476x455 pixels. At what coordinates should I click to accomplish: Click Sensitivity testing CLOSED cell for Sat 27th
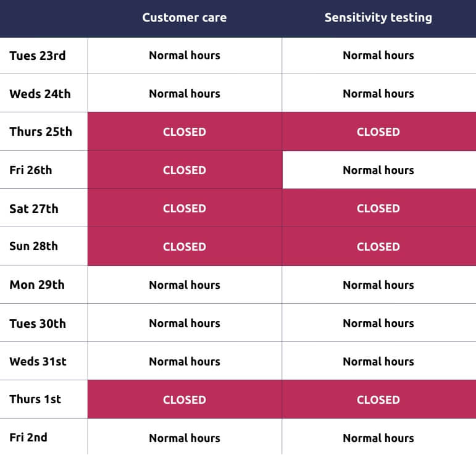click(x=378, y=209)
